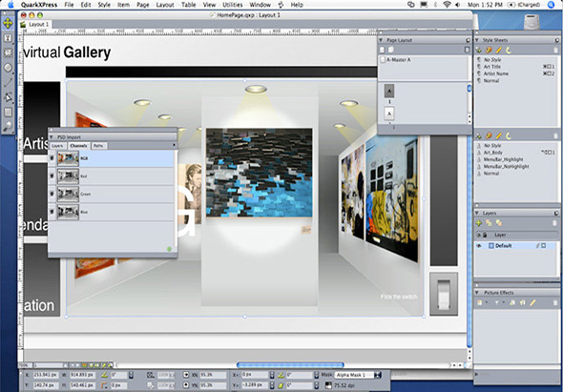The width and height of the screenshot is (563, 392).
Task: Click Wi-Fi status icon in menu bar
Action: coord(447,5)
